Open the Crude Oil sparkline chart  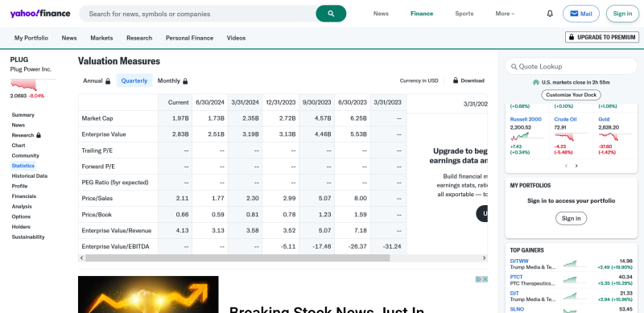(564, 137)
